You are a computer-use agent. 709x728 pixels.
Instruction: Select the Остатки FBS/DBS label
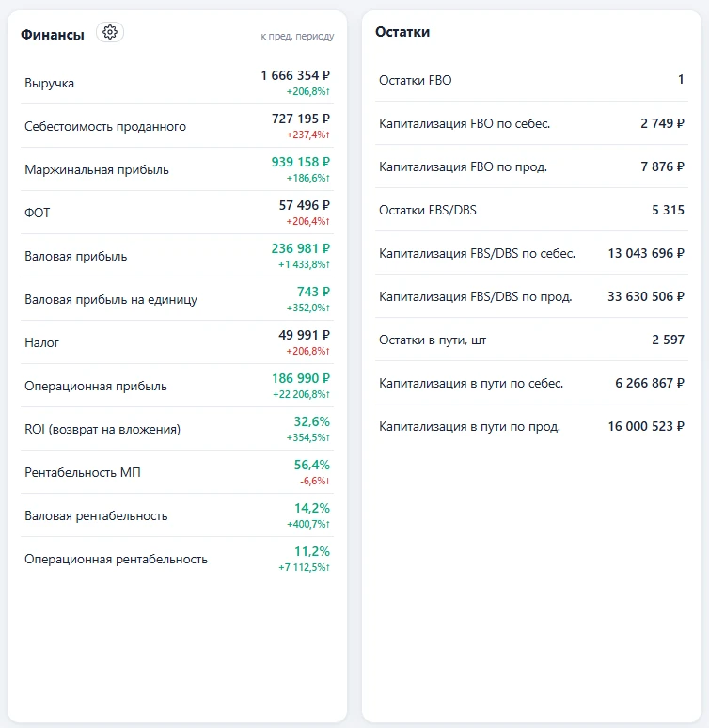[x=428, y=210]
